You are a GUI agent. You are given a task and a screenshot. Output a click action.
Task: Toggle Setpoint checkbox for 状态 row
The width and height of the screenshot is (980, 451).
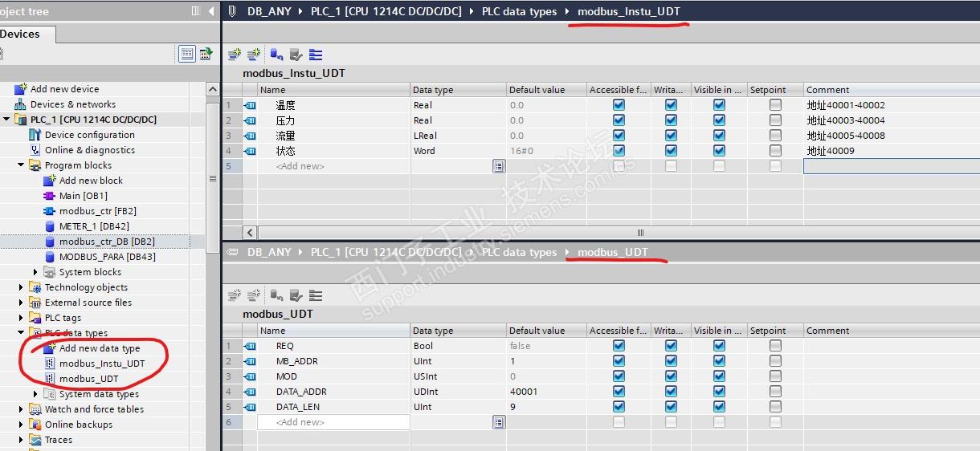[x=775, y=151]
